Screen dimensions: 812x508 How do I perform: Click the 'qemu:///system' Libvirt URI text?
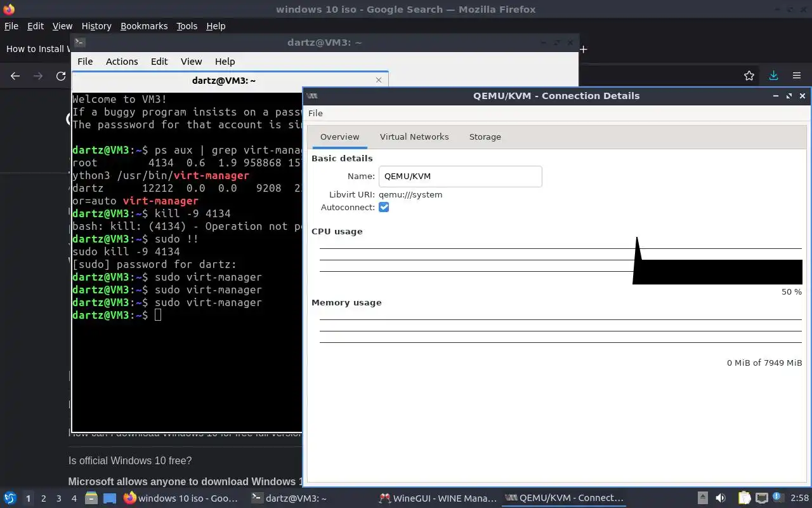[x=410, y=194]
